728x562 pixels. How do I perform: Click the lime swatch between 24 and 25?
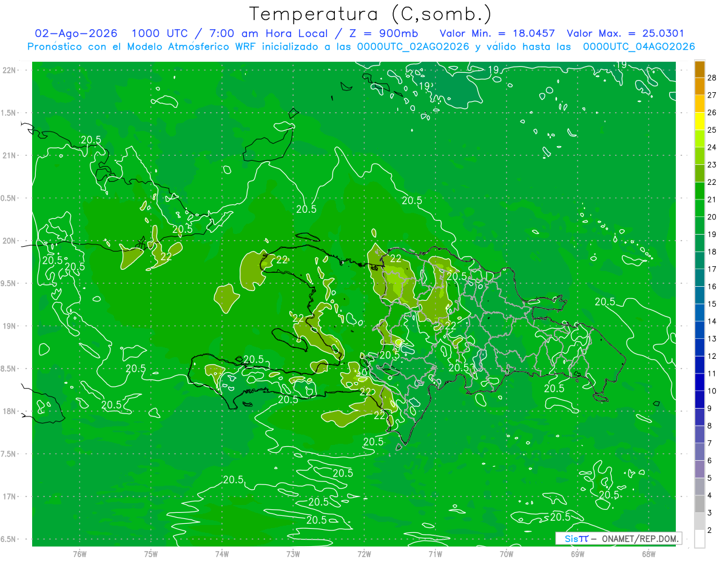(x=699, y=139)
